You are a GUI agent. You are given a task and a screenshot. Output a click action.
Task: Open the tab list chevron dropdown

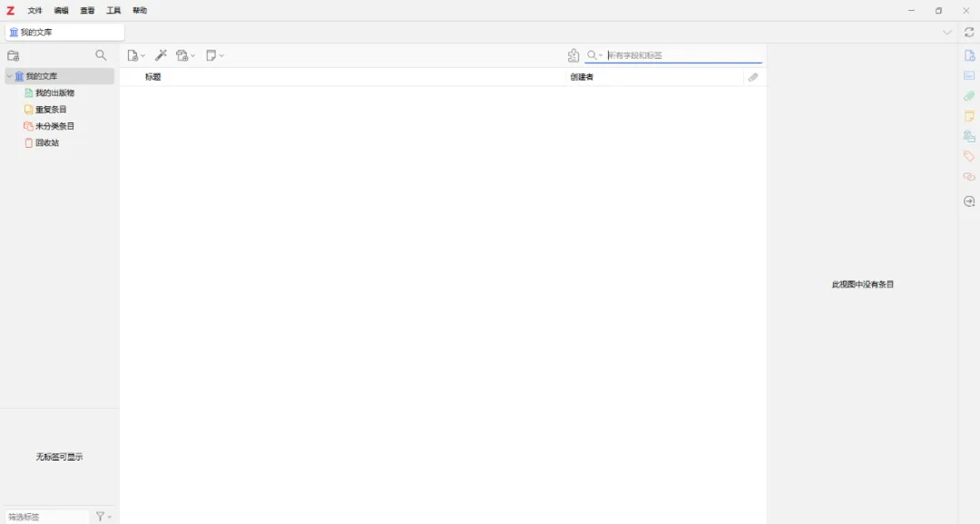(946, 33)
